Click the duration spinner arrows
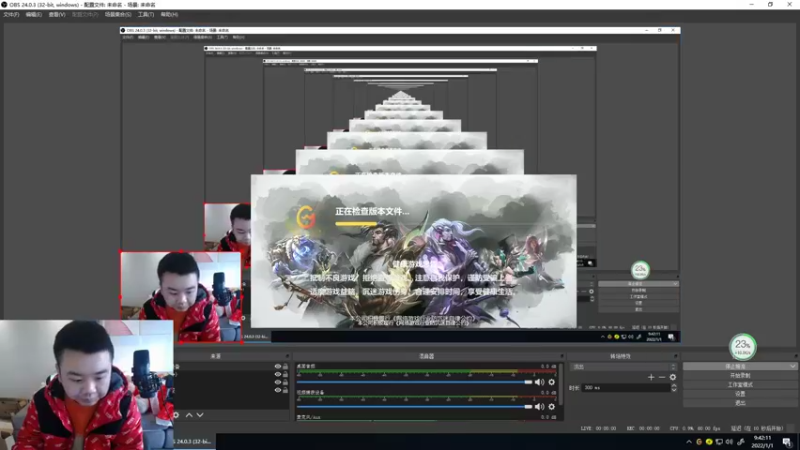Viewport: 800px width, 450px height. [x=674, y=388]
